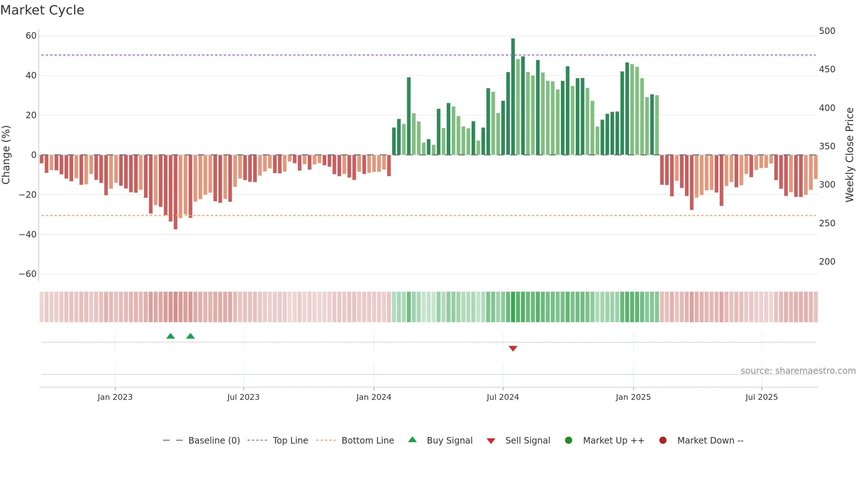Click the green Buy Signal triangle in legend
Image resolution: width=868 pixels, height=488 pixels.
pos(412,440)
